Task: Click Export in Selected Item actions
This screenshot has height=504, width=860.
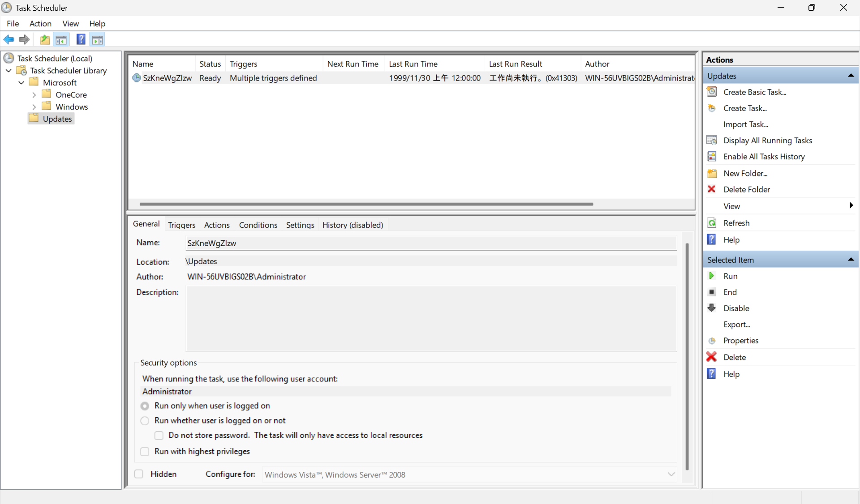Action: coord(736,324)
